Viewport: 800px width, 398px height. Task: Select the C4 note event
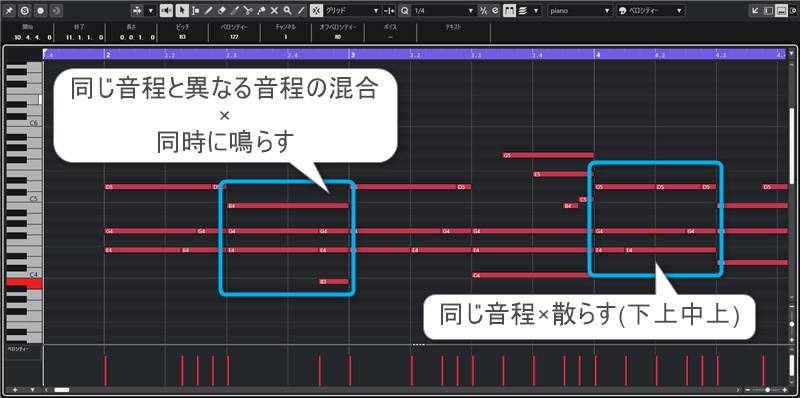tap(533, 276)
